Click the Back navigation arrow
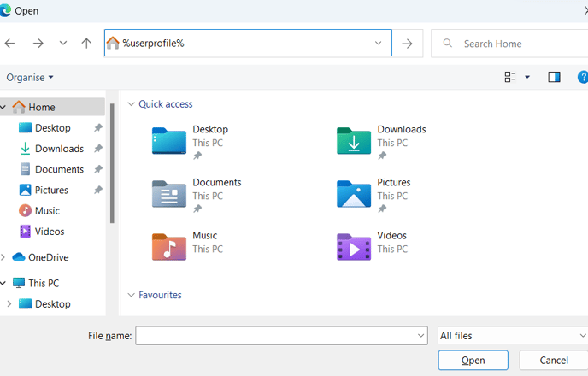 point(10,44)
